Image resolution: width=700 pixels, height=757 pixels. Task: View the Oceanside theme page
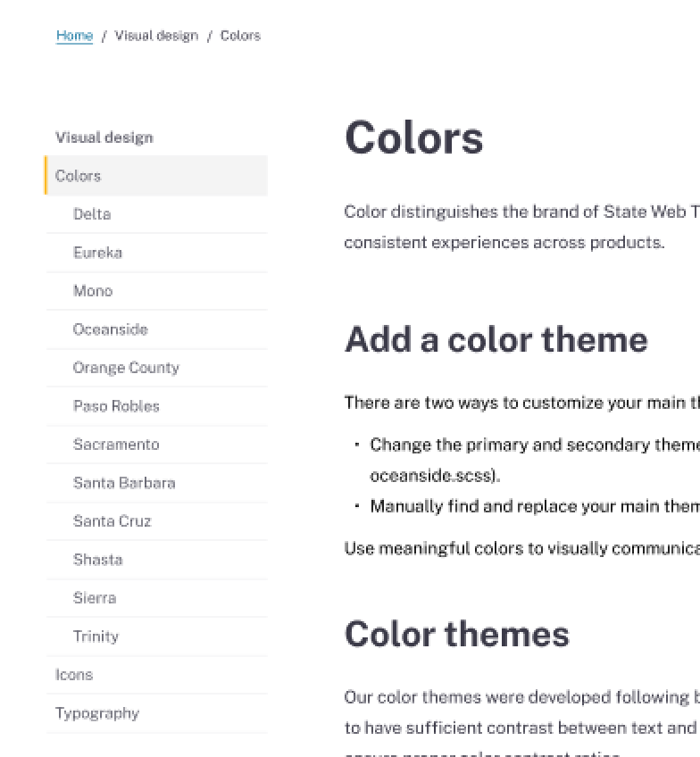pyautogui.click(x=110, y=329)
